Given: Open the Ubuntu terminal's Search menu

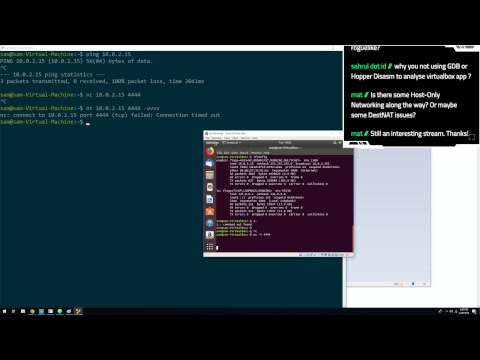Looking at the screenshot, I should tap(244, 153).
